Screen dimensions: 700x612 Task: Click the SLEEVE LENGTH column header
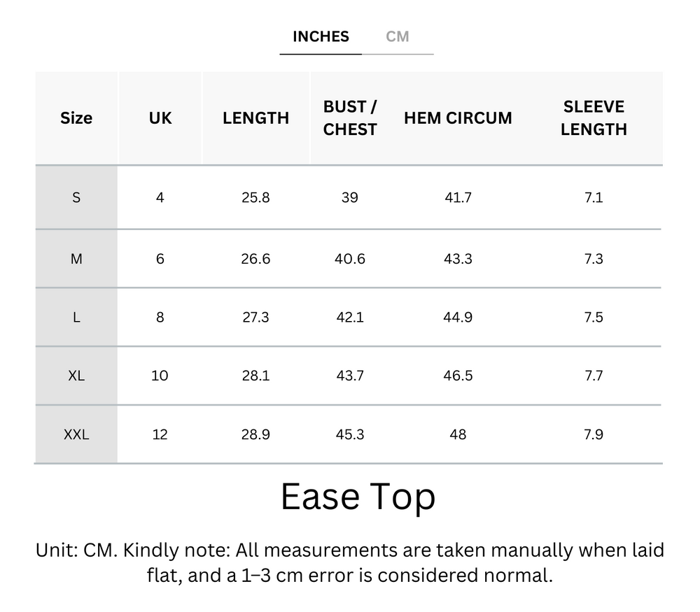point(594,118)
